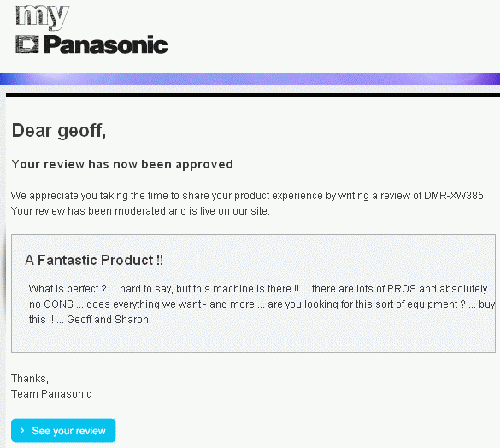Click the 'my' logo text above Panasonic
The width and height of the screenshot is (500, 448).
[x=43, y=17]
